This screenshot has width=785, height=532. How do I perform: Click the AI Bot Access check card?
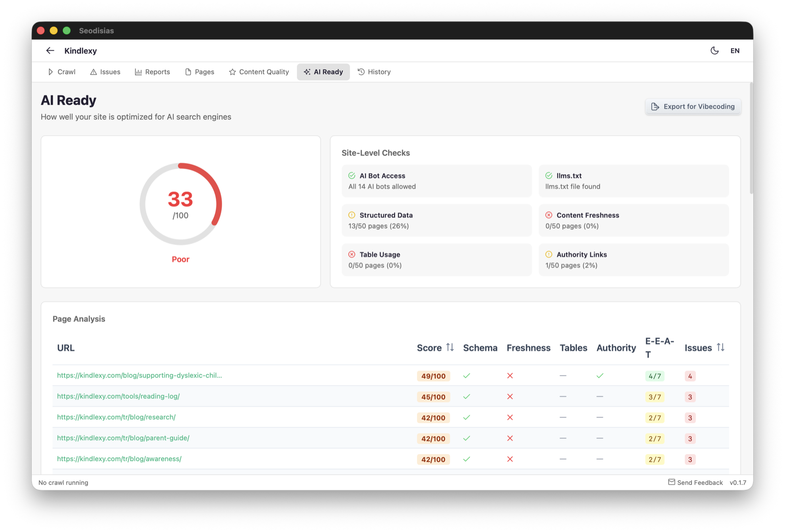tap(437, 181)
